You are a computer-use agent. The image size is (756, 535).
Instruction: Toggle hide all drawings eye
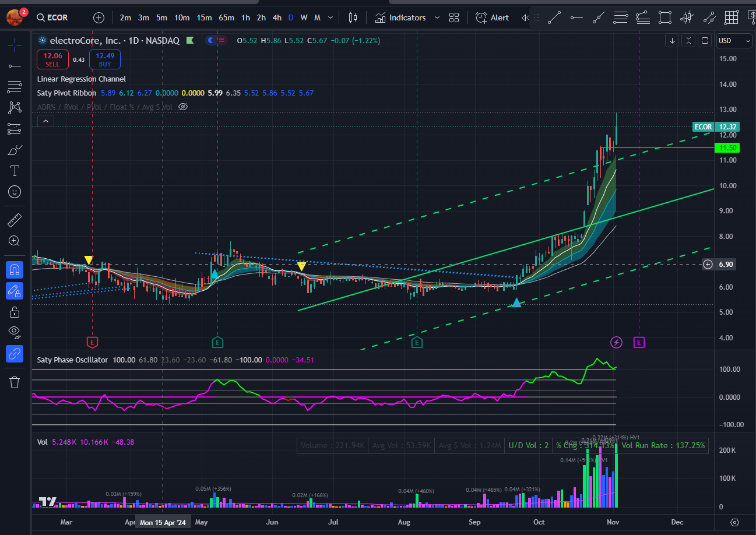[x=15, y=332]
